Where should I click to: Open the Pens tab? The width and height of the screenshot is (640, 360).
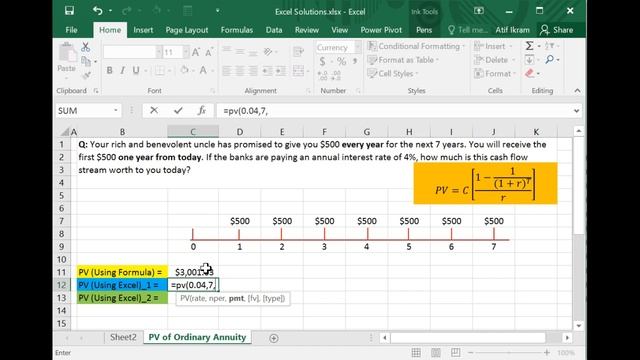click(x=424, y=30)
